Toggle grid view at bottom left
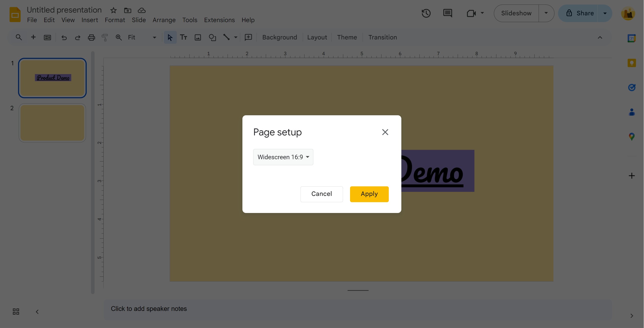This screenshot has height=328, width=644. 16,312
